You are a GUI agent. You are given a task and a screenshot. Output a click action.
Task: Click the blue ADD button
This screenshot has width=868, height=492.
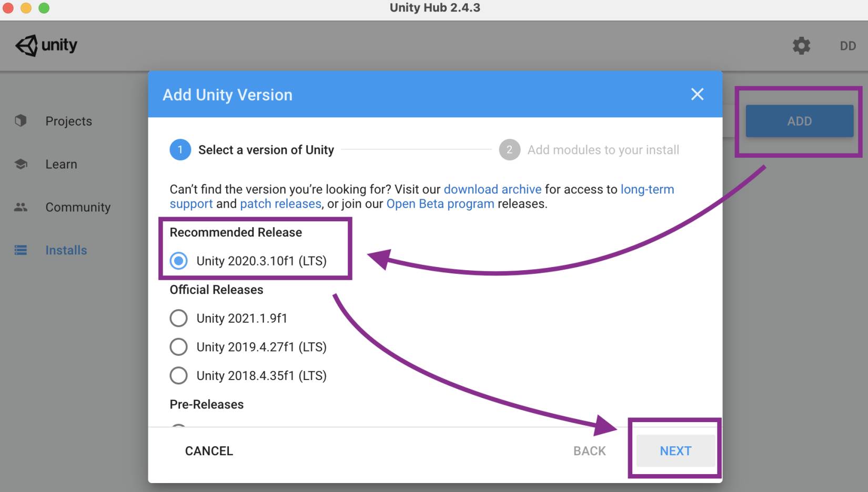tap(799, 121)
